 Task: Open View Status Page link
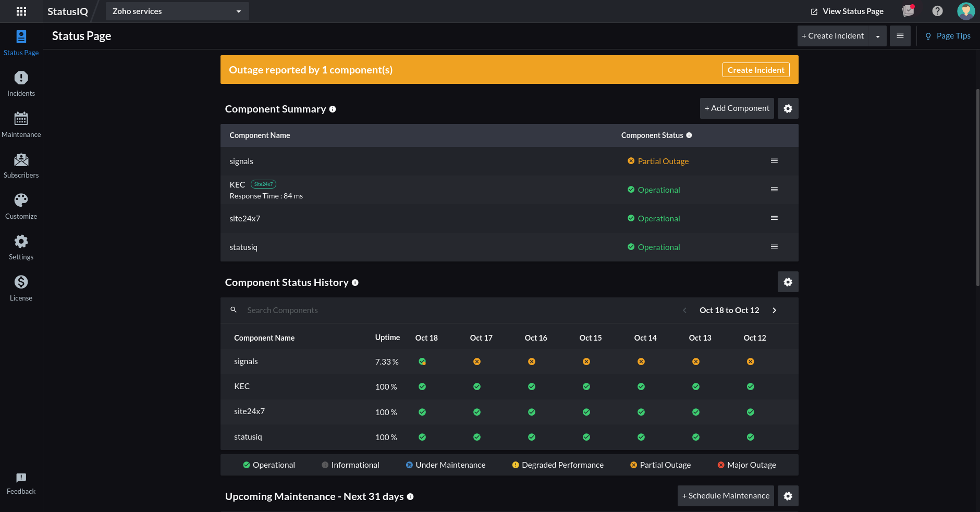pos(847,11)
